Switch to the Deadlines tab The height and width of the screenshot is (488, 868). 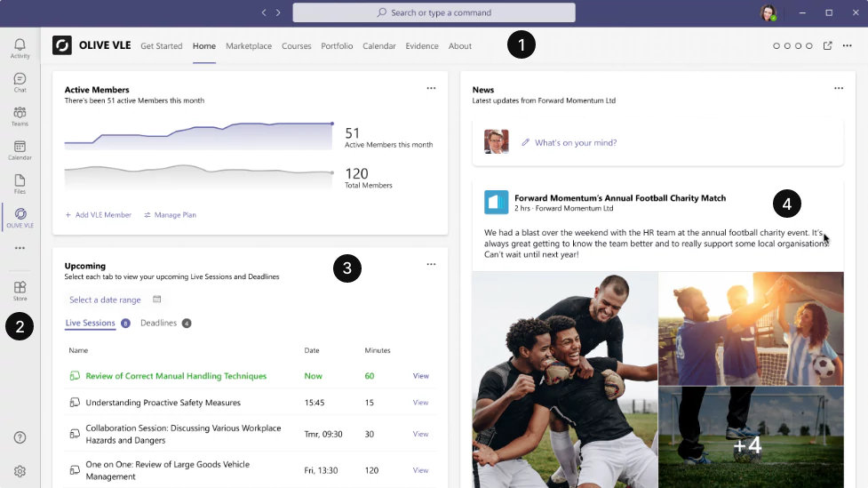pyautogui.click(x=159, y=324)
